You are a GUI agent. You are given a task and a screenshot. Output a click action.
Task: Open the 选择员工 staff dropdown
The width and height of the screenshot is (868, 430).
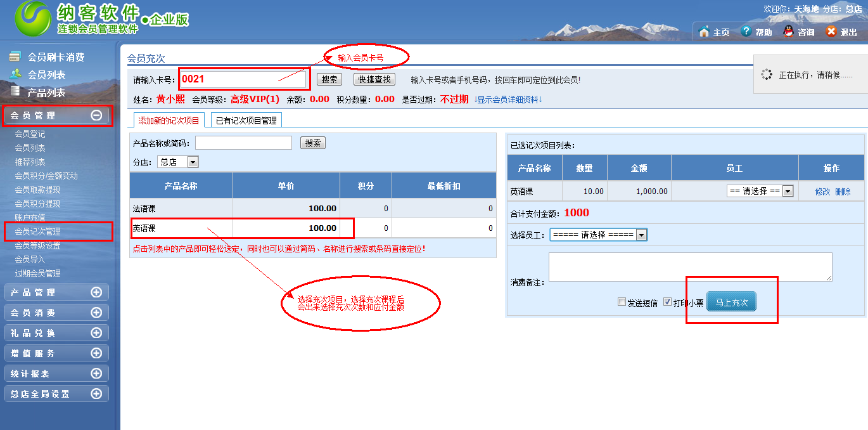tap(641, 235)
